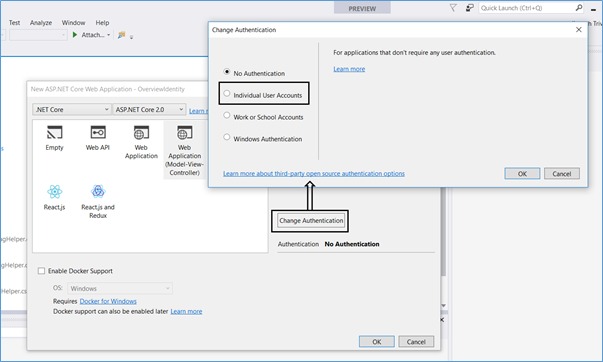603x362 pixels.
Task: Close the Change Authentication dialog
Action: pos(579,30)
